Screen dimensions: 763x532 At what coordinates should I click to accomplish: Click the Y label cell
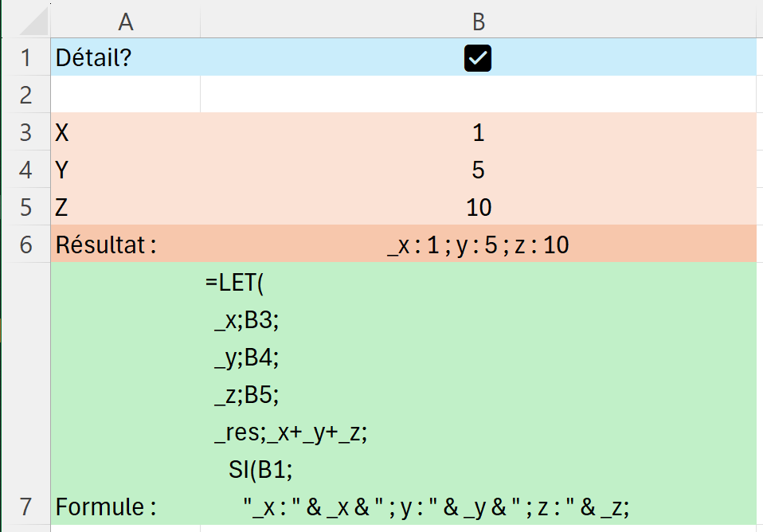point(125,170)
